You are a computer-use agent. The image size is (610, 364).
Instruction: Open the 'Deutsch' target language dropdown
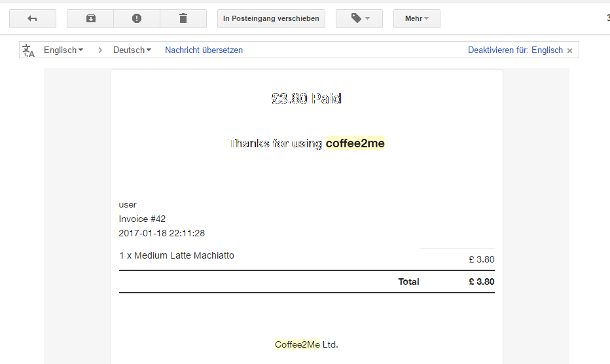pyautogui.click(x=132, y=50)
